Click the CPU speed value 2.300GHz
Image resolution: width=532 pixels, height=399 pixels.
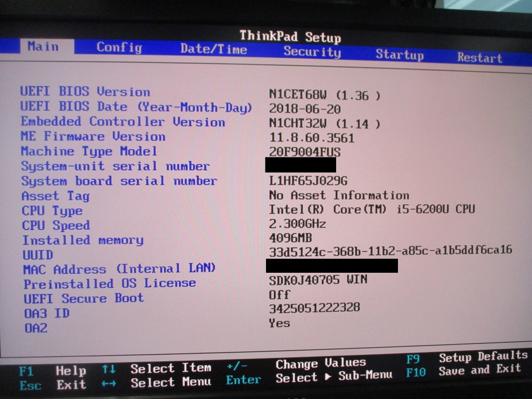tap(297, 224)
